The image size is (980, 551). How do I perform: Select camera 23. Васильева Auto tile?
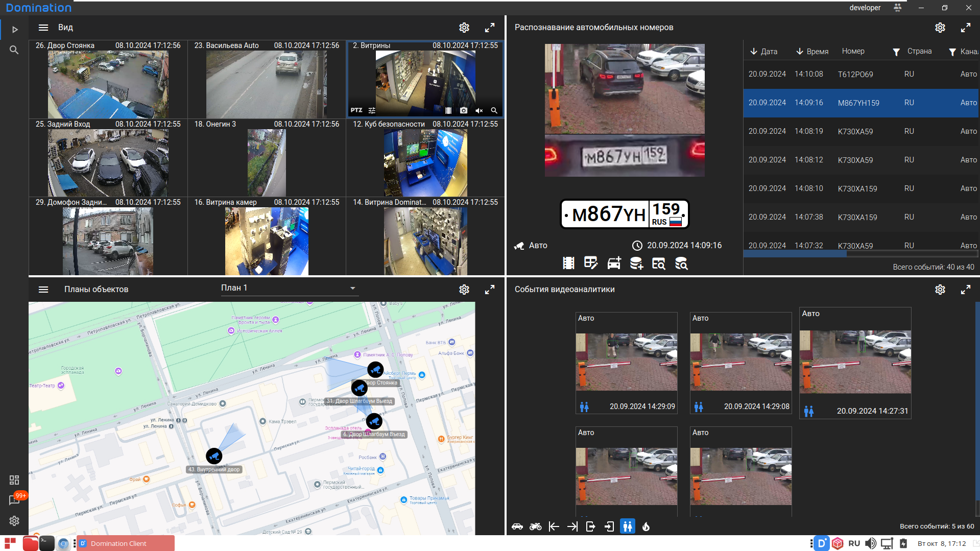tap(267, 80)
